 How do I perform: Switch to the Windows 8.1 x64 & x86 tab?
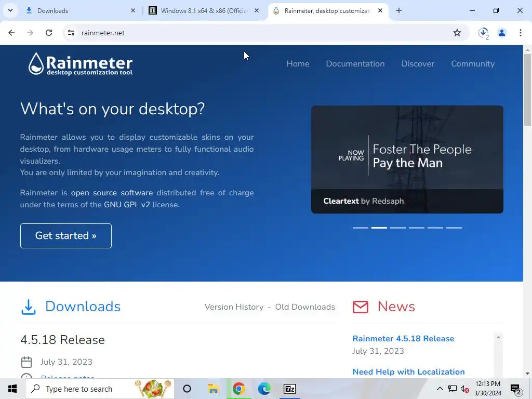point(204,10)
